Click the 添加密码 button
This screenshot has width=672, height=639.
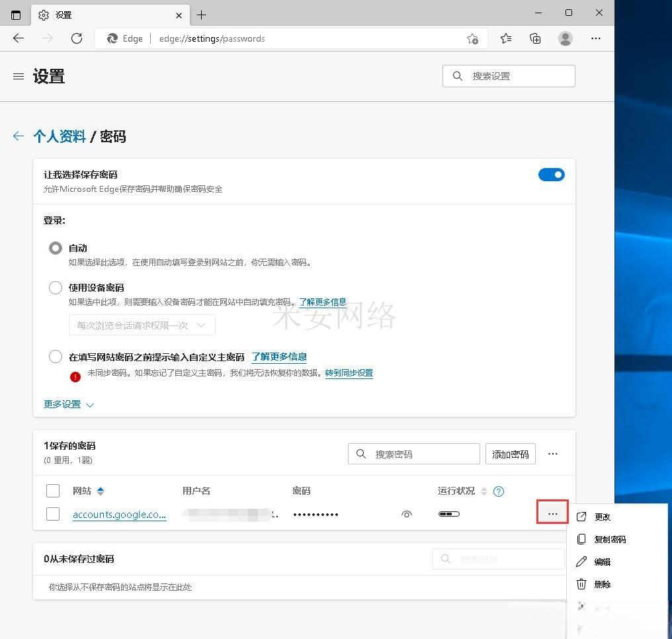tap(510, 454)
